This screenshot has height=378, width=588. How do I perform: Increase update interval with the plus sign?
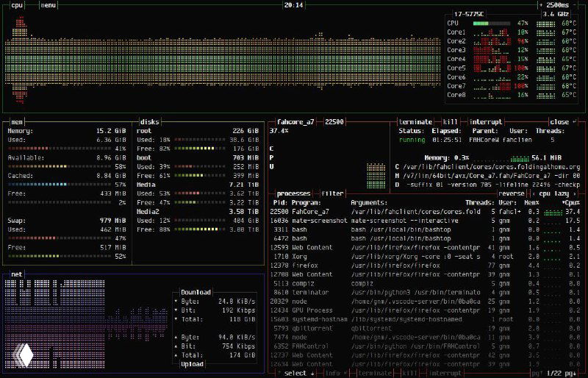pyautogui.click(x=541, y=5)
